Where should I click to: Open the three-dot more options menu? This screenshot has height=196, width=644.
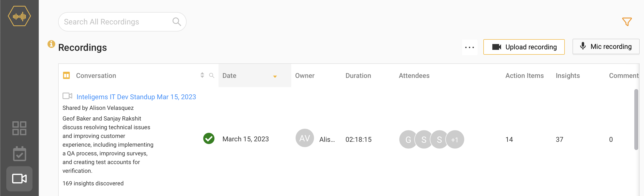click(469, 47)
